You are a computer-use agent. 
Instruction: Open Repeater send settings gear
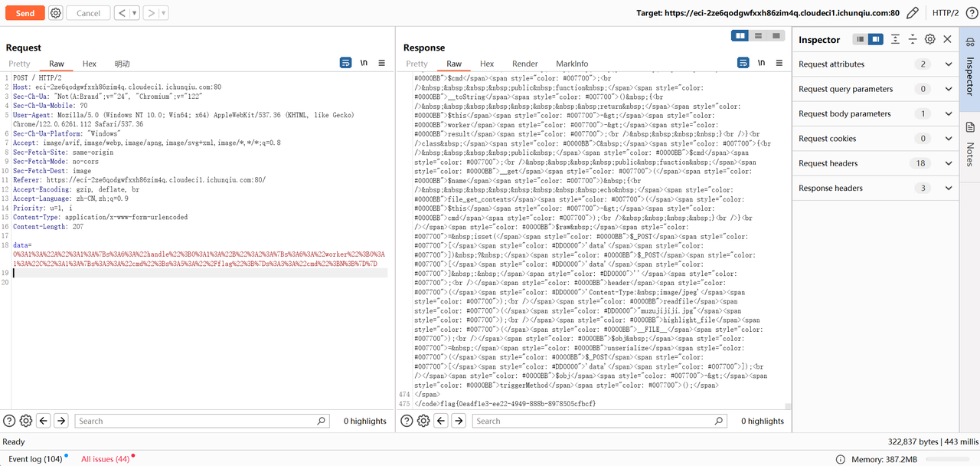click(x=56, y=13)
